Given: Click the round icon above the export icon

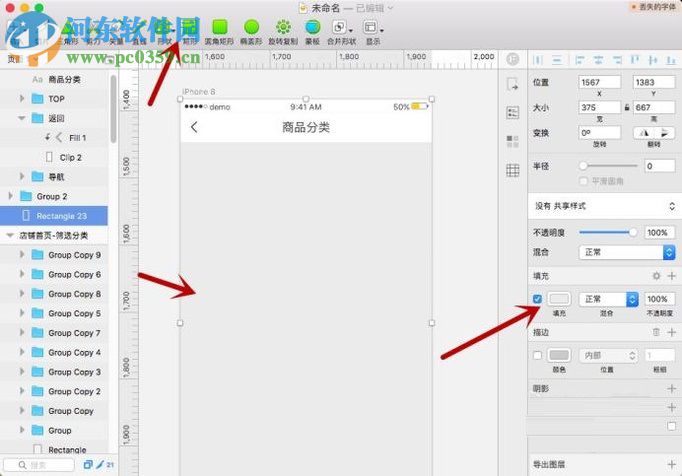Looking at the screenshot, I should (x=513, y=59).
